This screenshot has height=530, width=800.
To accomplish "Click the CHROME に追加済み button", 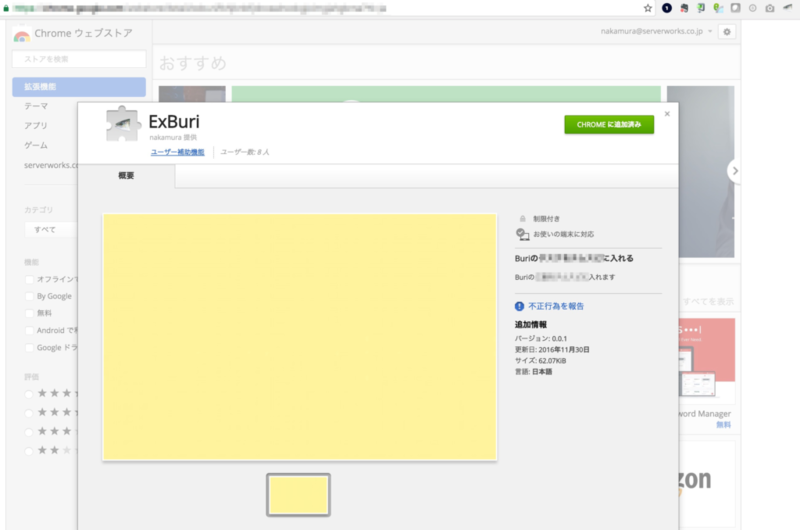I will tap(609, 124).
